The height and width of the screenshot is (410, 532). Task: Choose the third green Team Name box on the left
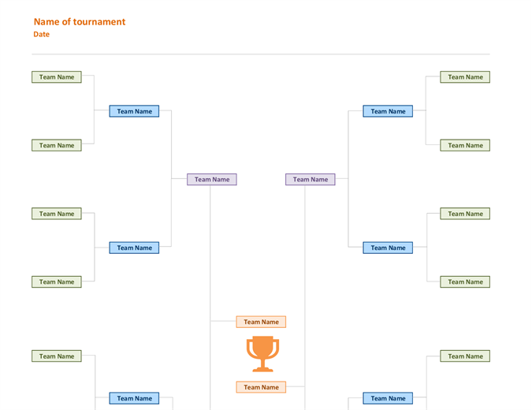(57, 214)
